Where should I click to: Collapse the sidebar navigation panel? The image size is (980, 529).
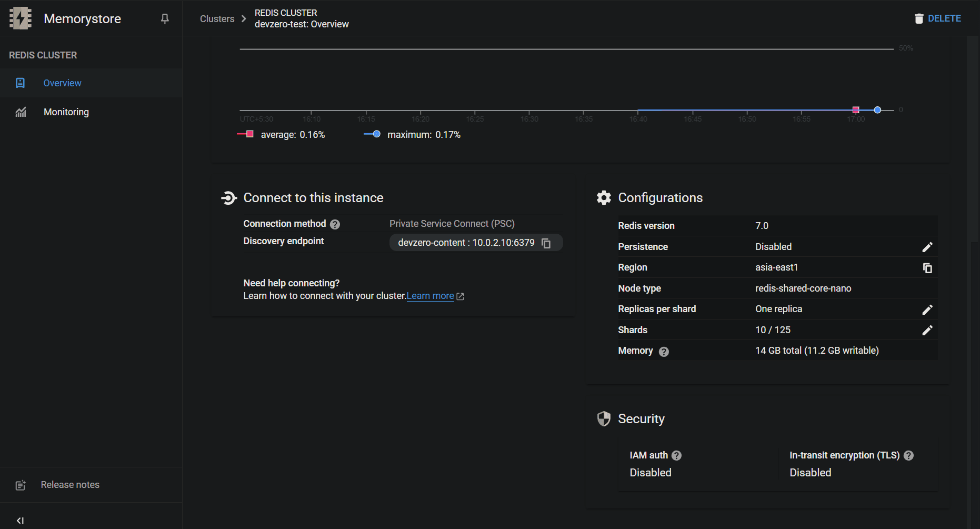(x=20, y=521)
